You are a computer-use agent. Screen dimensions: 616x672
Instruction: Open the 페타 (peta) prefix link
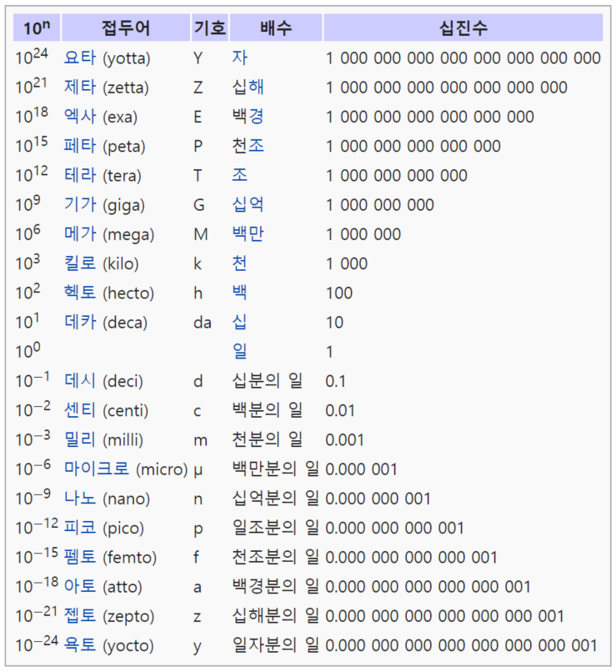click(x=80, y=146)
